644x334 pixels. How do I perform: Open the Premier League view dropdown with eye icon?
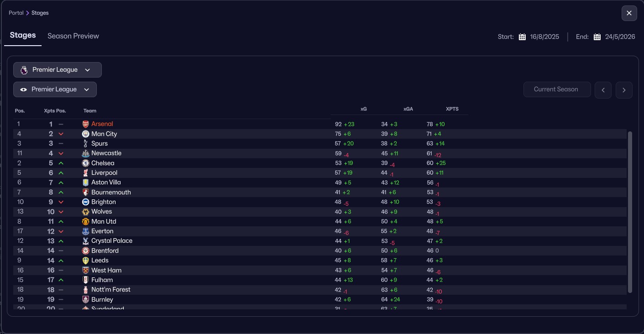tap(55, 89)
